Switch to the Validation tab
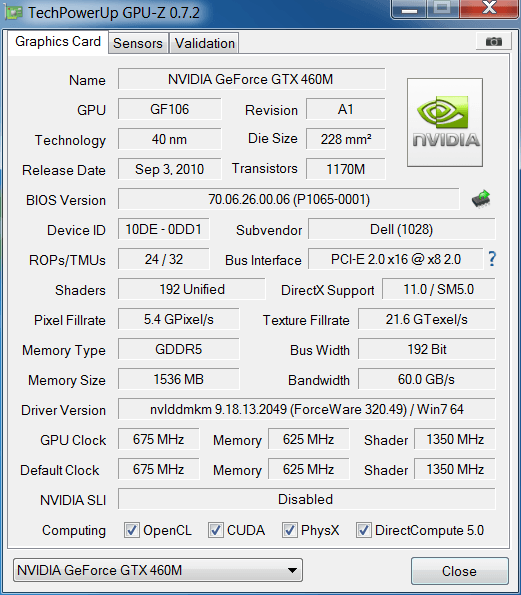 tap(205, 43)
